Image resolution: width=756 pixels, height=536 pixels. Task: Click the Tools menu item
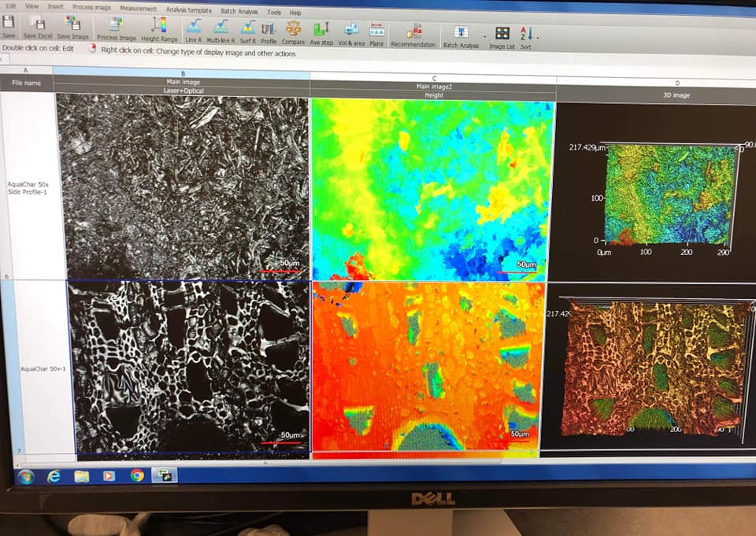point(274,13)
